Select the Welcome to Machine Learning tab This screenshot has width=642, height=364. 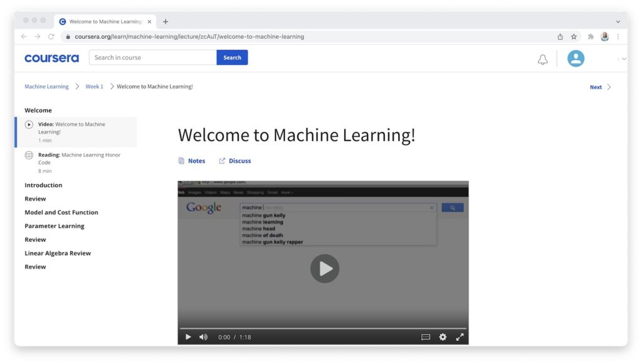pos(105,22)
